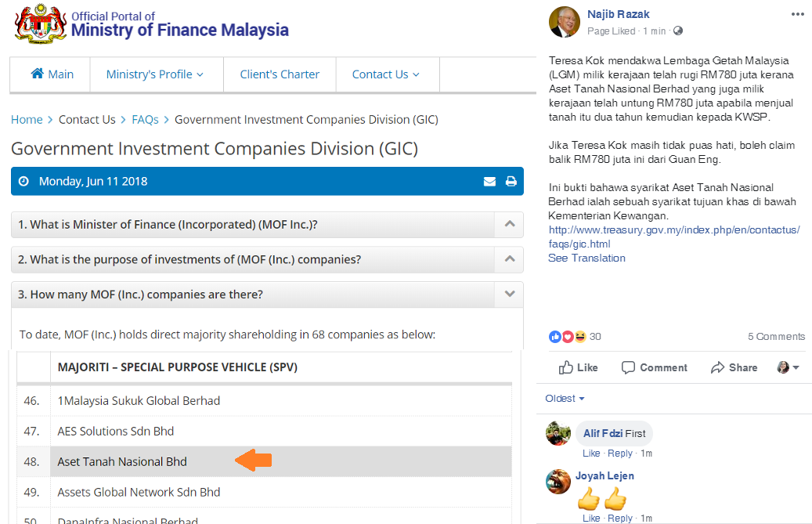This screenshot has width=812, height=524.
Task: Click the treasury.gov.my link in the post
Action: click(673, 237)
